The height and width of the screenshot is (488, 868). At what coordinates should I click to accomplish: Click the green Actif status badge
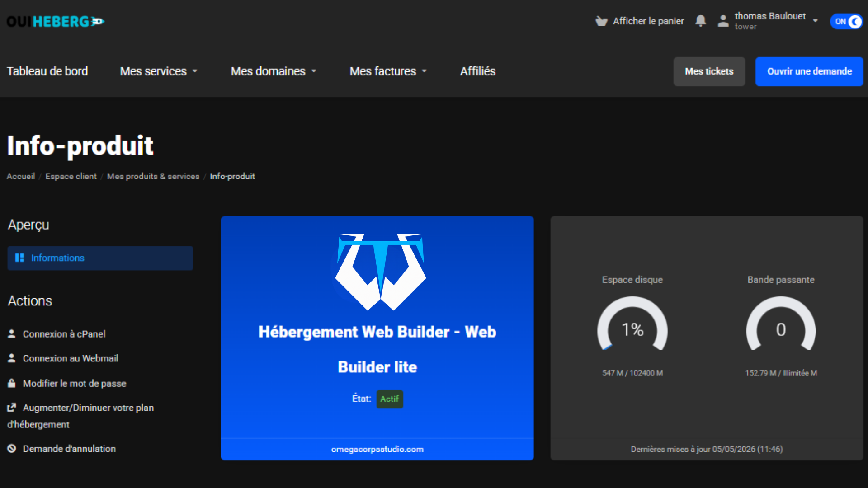[390, 399]
